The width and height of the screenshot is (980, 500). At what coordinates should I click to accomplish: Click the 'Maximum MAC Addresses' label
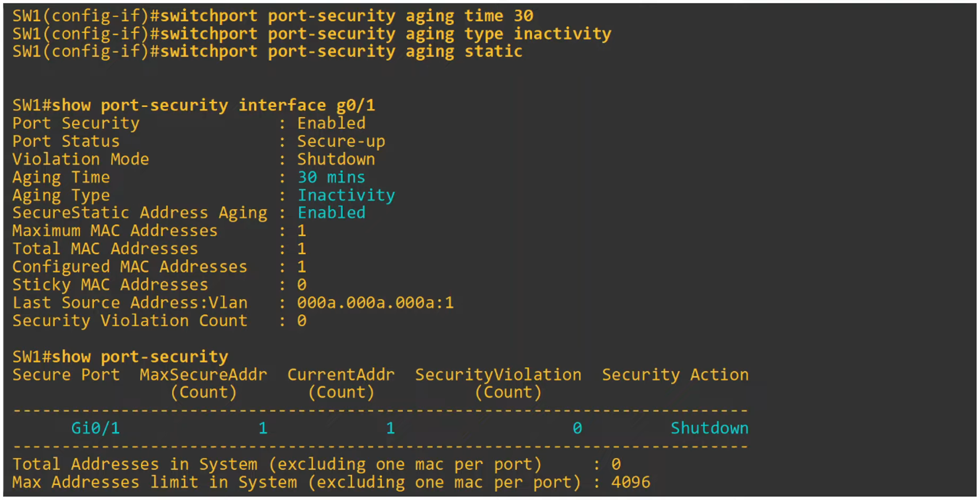[x=115, y=231]
